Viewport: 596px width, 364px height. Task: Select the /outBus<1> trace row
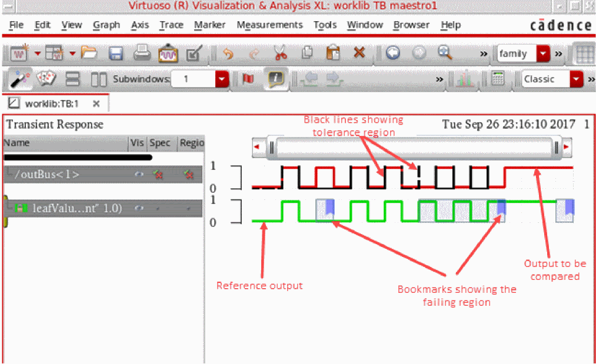pos(103,175)
